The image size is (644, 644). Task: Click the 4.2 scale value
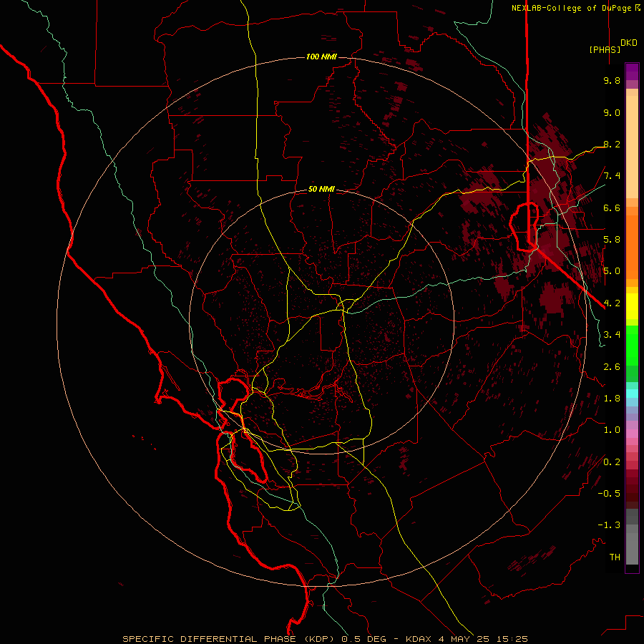pos(612,303)
